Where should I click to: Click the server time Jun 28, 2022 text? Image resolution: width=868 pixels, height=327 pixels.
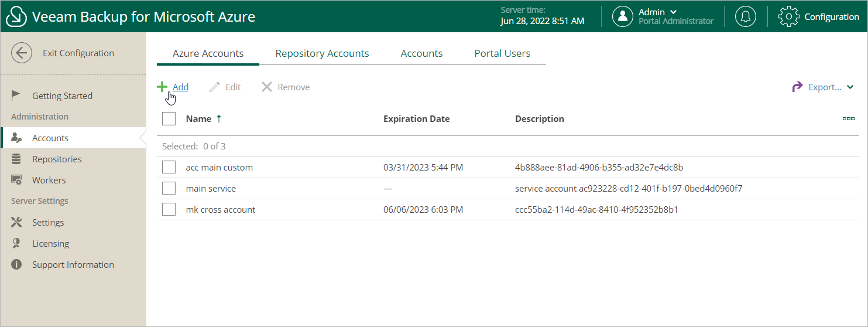point(543,21)
